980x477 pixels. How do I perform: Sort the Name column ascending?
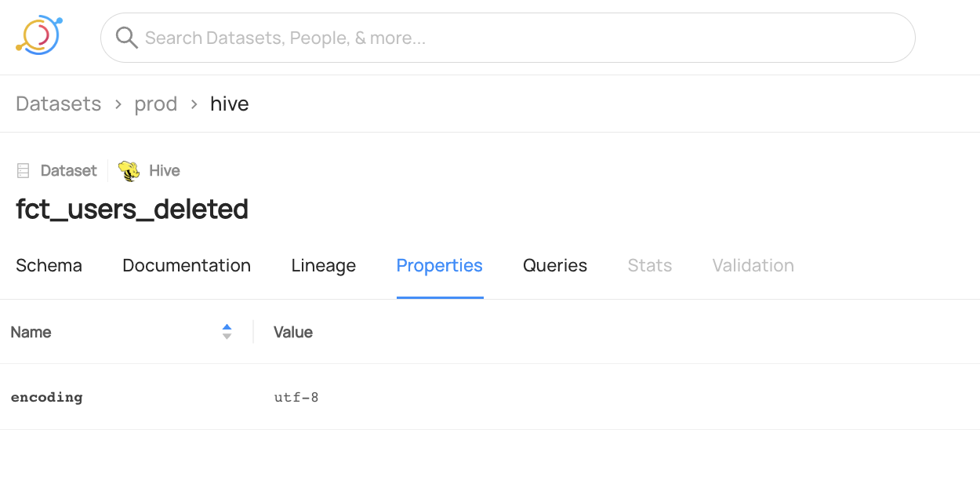click(227, 328)
